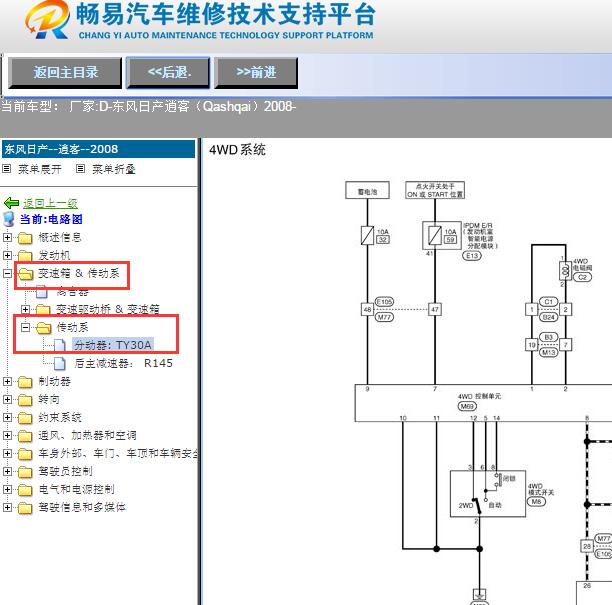Click the green back arrow icon
The image size is (612, 605).
(11, 203)
